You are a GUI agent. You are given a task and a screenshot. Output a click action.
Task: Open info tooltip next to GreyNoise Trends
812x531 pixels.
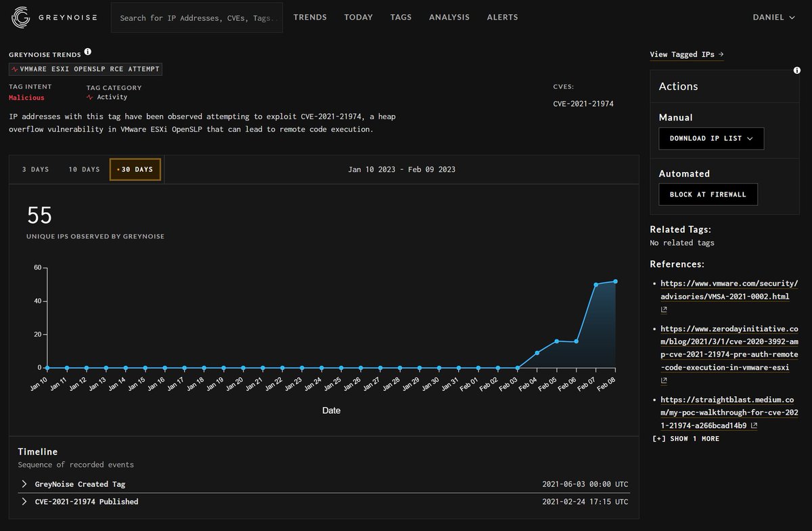[x=88, y=52]
